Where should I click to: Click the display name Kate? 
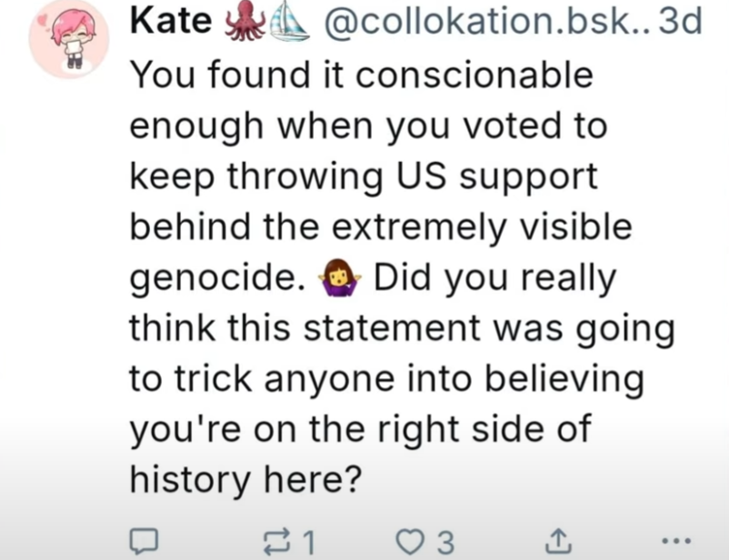coord(171,21)
